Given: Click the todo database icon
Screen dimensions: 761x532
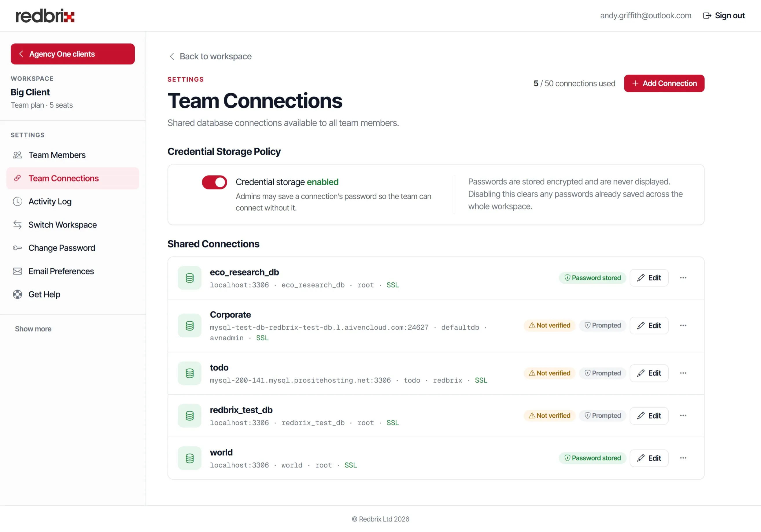Looking at the screenshot, I should (190, 373).
